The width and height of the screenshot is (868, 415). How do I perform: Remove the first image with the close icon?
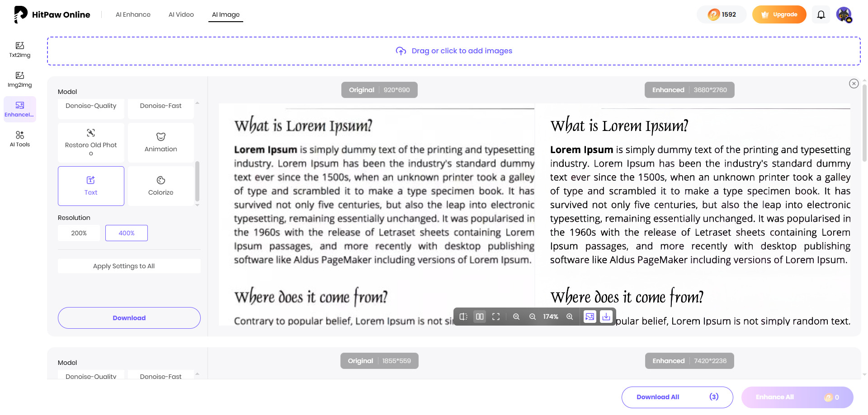854,84
